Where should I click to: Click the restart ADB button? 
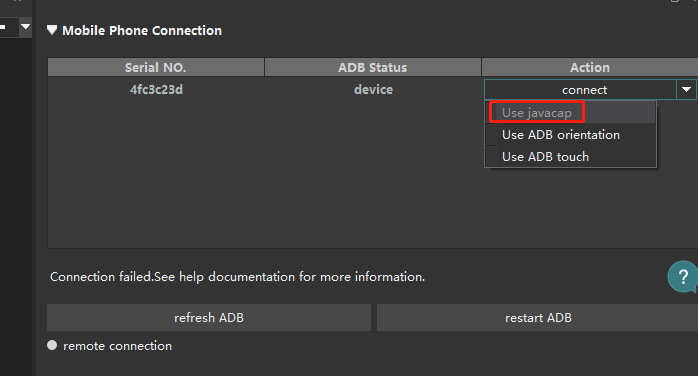(538, 318)
